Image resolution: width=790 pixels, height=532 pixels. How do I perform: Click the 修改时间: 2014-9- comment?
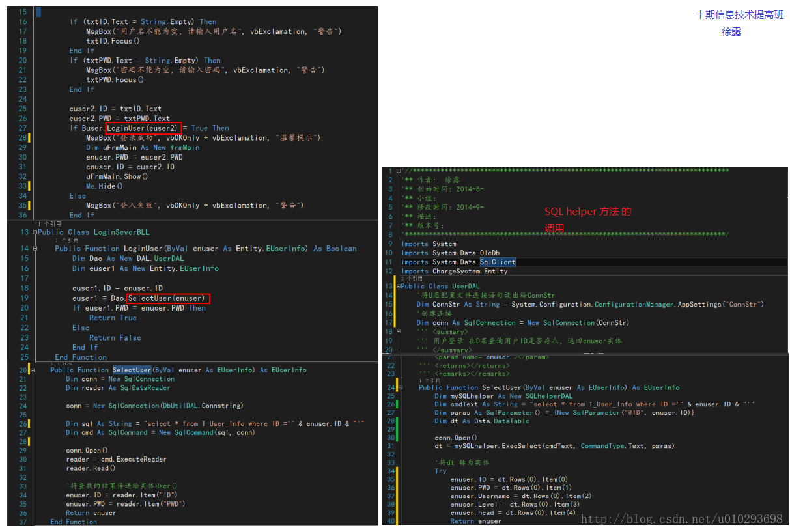[x=443, y=207]
